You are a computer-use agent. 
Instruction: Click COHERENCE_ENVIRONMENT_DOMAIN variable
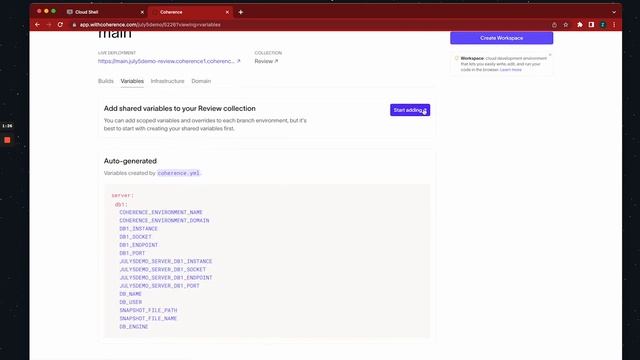pos(164,220)
